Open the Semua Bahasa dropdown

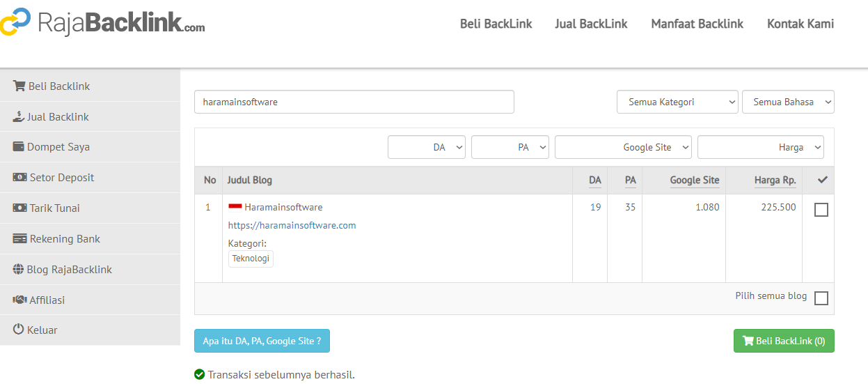(788, 102)
